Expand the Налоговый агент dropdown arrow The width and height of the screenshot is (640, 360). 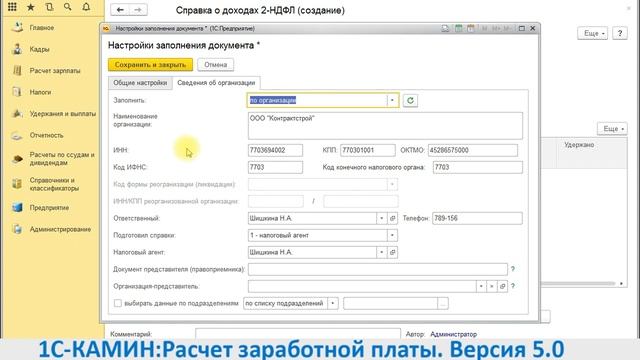(x=382, y=252)
